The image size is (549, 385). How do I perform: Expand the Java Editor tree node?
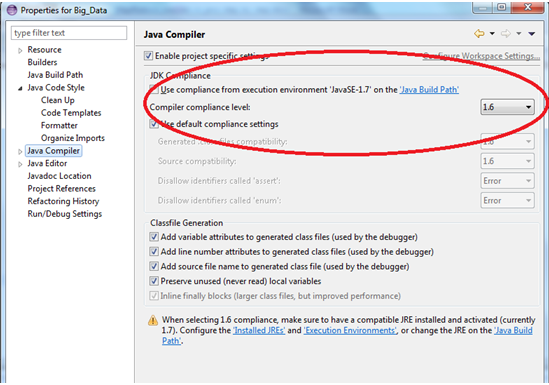[20, 164]
